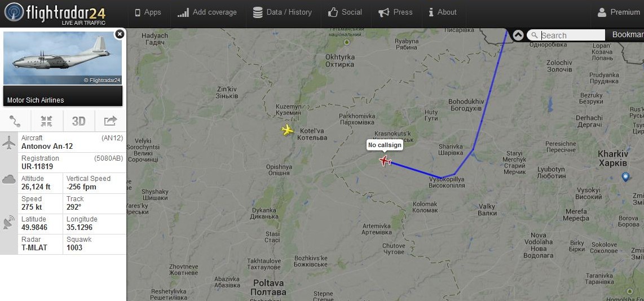Click the red selected airplane marker

385,160
